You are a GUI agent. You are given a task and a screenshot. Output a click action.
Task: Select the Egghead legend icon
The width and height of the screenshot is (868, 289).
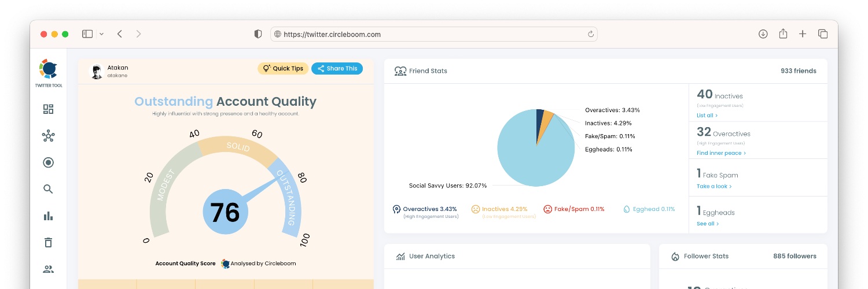point(627,209)
